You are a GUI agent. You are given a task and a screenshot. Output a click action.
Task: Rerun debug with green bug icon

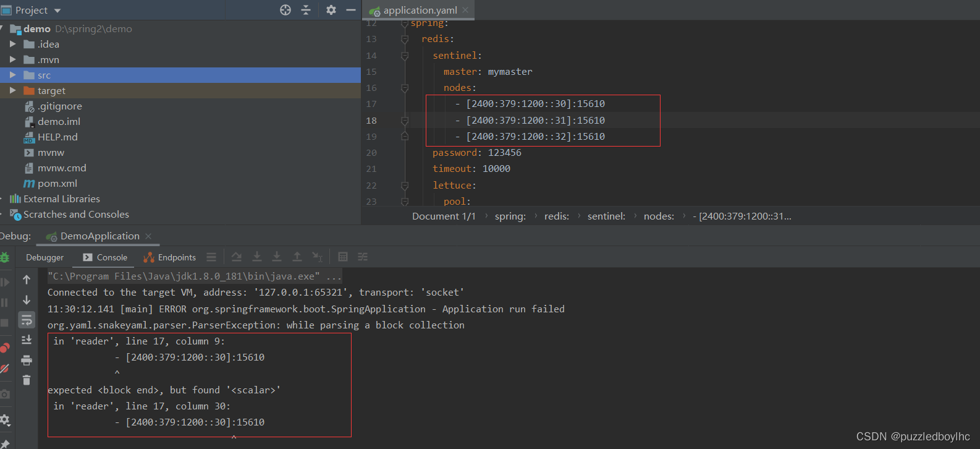4,258
